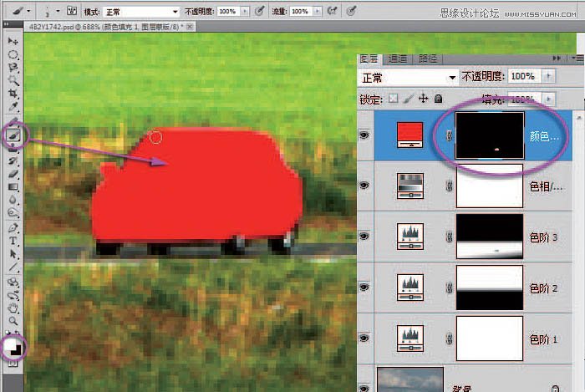This screenshot has width=585, height=392.
Task: Toggle visibility of the 色阶 1 layer
Action: click(x=364, y=339)
